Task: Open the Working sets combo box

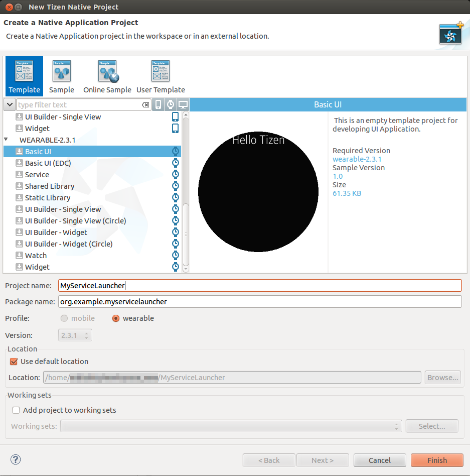Action: (231, 426)
